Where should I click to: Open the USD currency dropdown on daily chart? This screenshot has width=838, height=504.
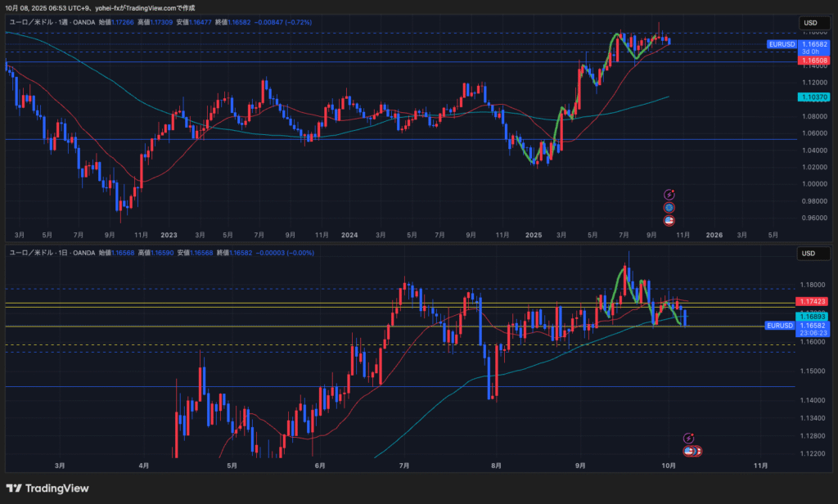click(809, 254)
